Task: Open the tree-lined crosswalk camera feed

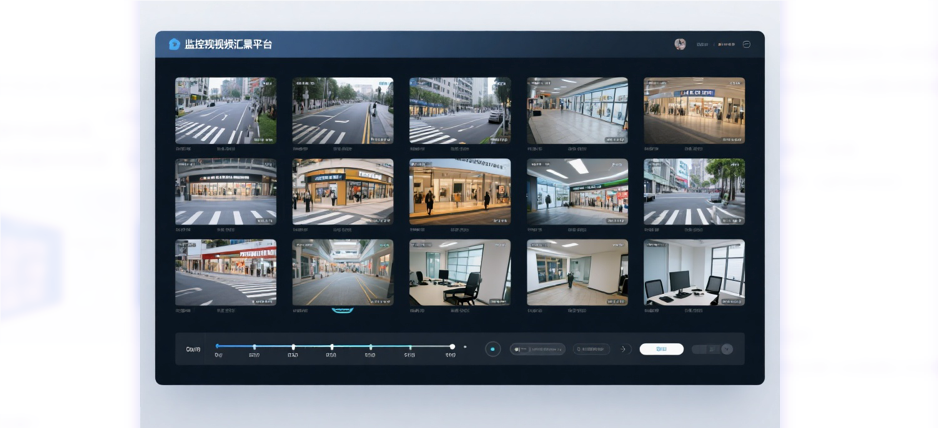Action: (x=693, y=191)
